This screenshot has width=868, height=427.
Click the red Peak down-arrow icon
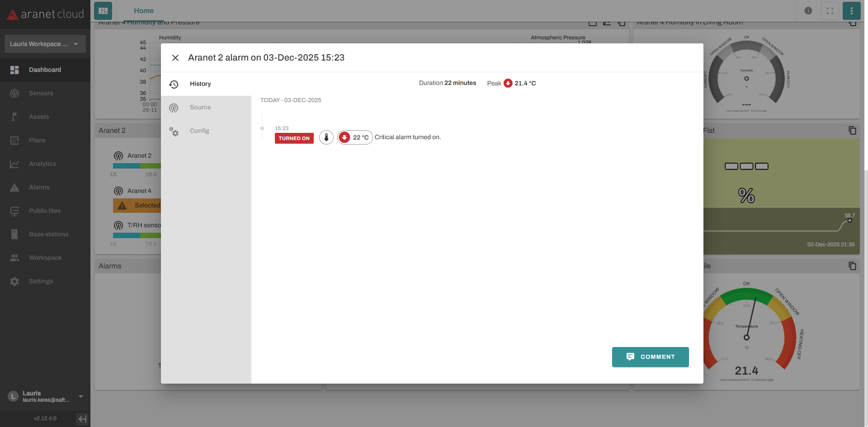click(508, 83)
